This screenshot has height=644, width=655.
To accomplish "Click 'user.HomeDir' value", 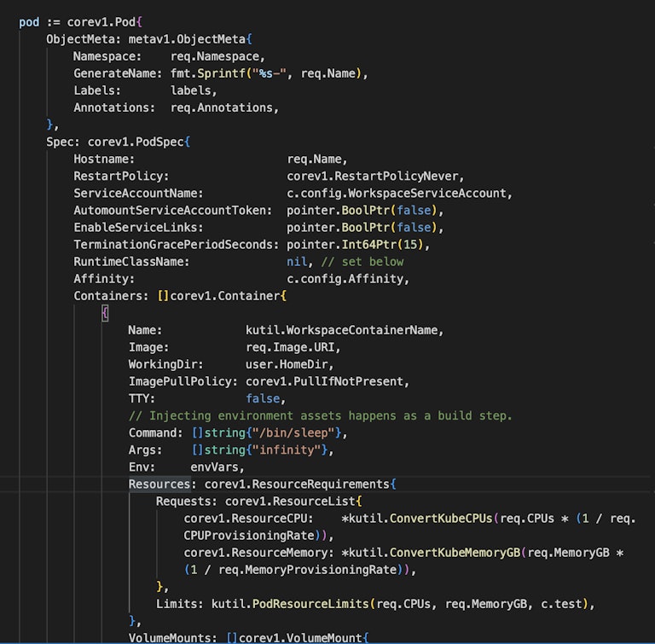I will click(287, 365).
